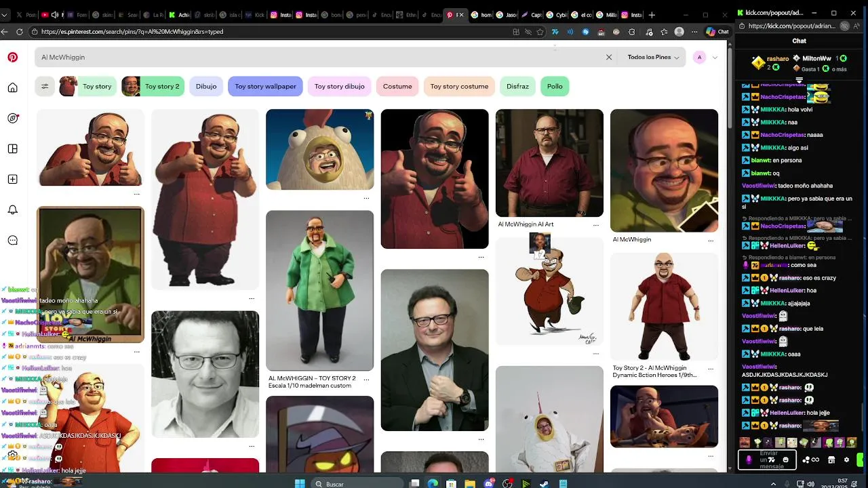This screenshot has height=488, width=868.
Task: Open Kick chat settings gear
Action: (x=846, y=460)
